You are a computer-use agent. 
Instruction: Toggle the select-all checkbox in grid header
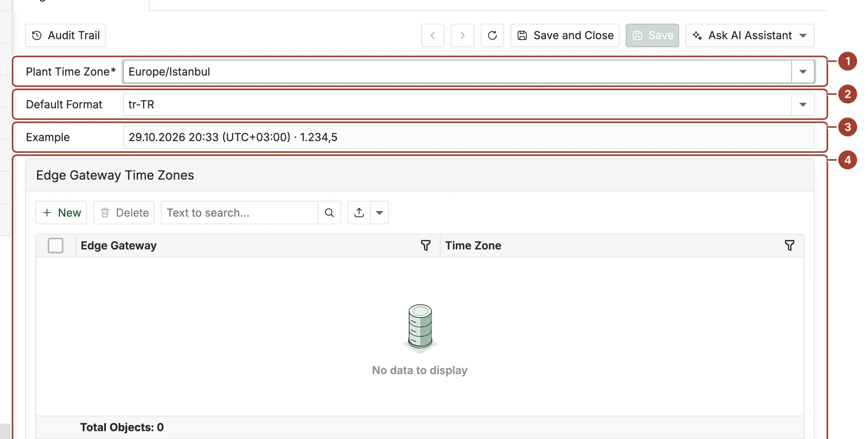[56, 246]
